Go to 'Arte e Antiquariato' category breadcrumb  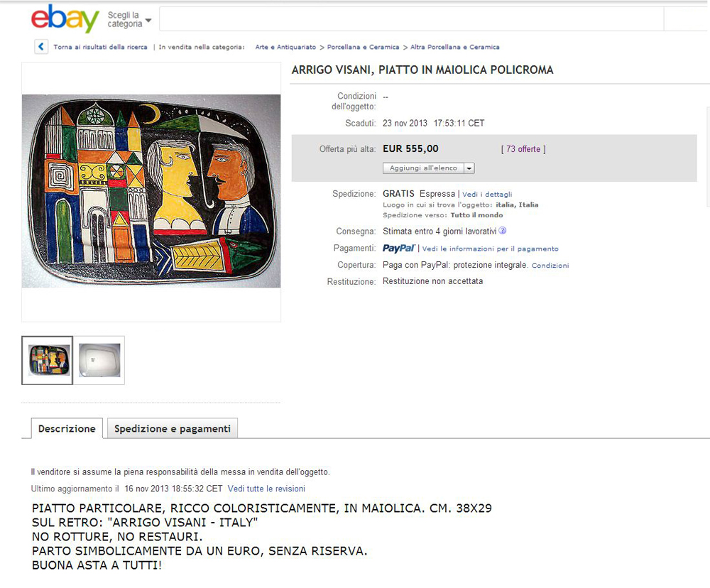[285, 47]
